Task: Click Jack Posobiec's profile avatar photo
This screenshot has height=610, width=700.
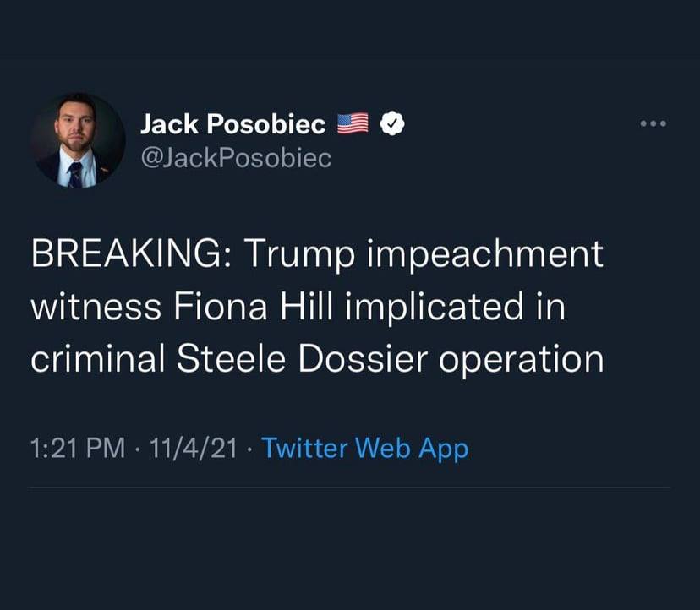Action: [x=77, y=139]
